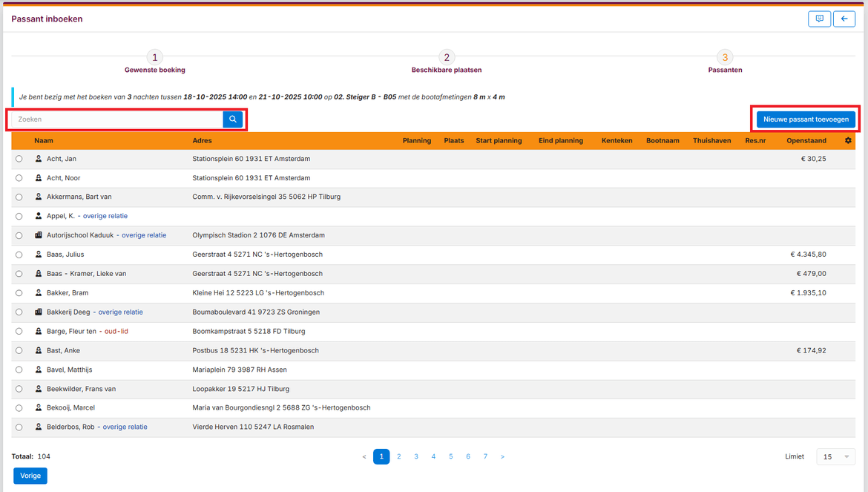This screenshot has width=868, height=492.
Task: Click building icon beside Bakkerij Deeg
Action: (39, 312)
